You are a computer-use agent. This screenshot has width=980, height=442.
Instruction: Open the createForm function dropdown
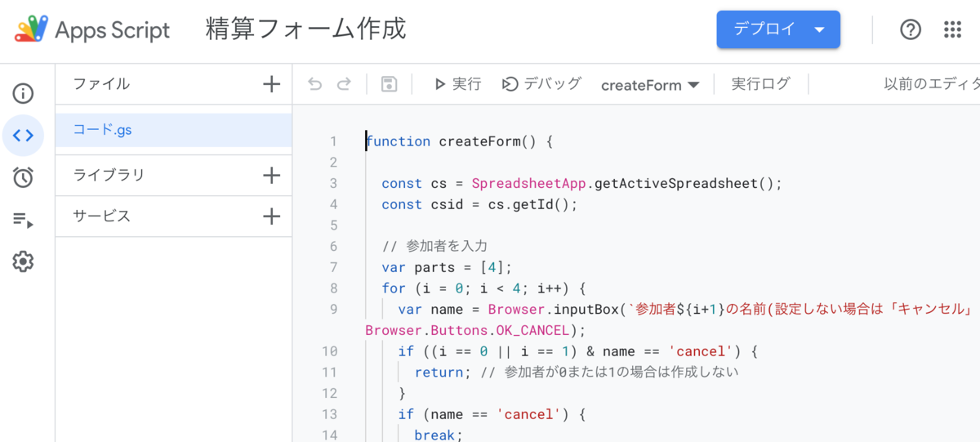pos(650,85)
